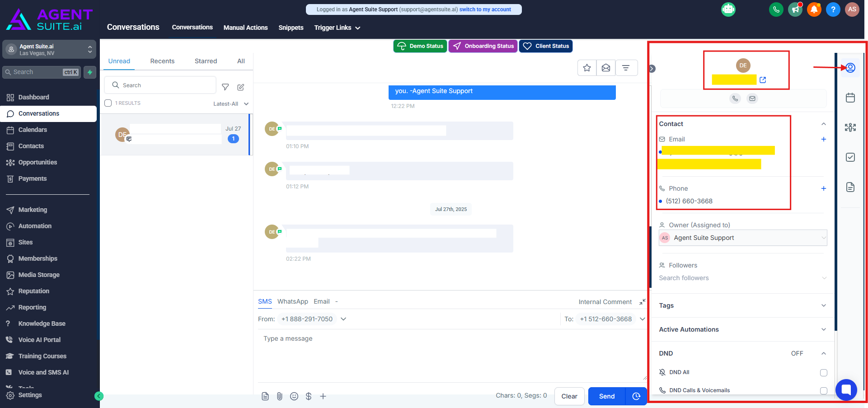Viewport: 868px width, 408px height.
Task: Open the Trigger Links dropdown
Action: tap(337, 28)
